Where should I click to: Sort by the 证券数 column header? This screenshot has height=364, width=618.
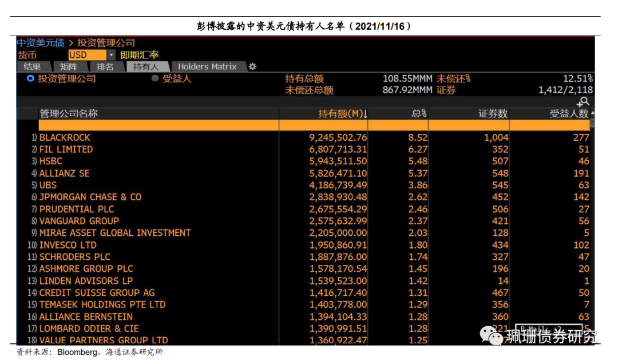click(493, 113)
